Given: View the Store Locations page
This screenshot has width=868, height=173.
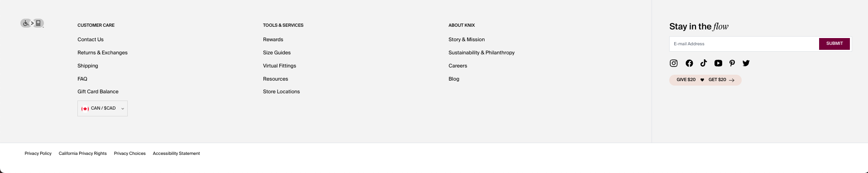Looking at the screenshot, I should click(x=281, y=92).
